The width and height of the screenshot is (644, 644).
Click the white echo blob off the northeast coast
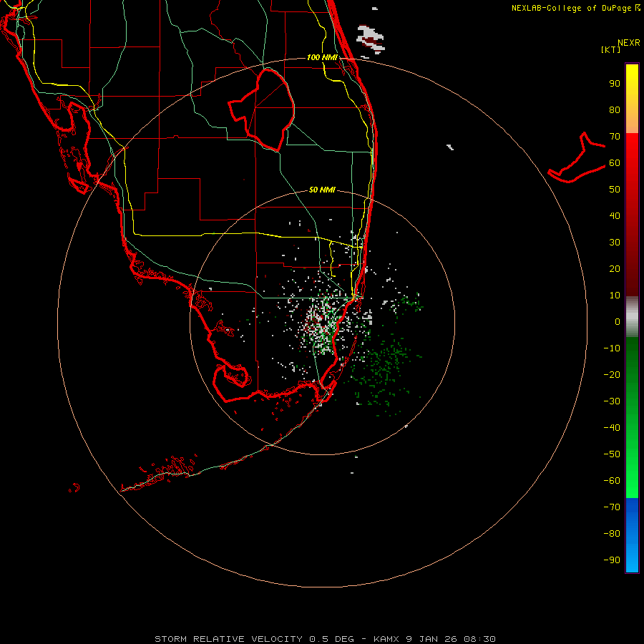click(371, 39)
